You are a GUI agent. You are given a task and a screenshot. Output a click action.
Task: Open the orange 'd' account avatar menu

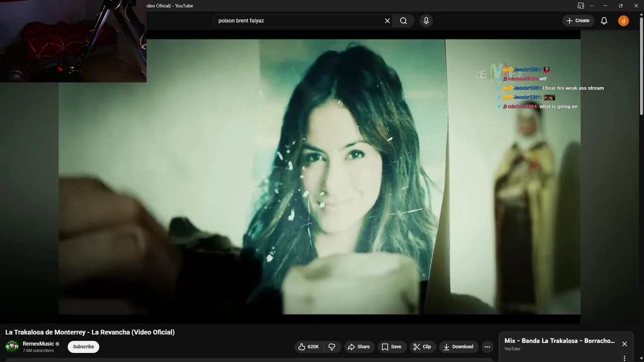point(623,21)
